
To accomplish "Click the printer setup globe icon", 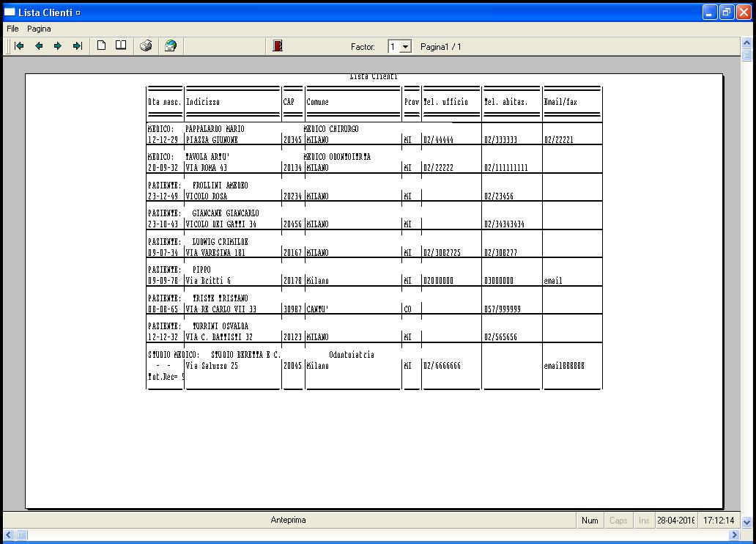I will [x=170, y=46].
